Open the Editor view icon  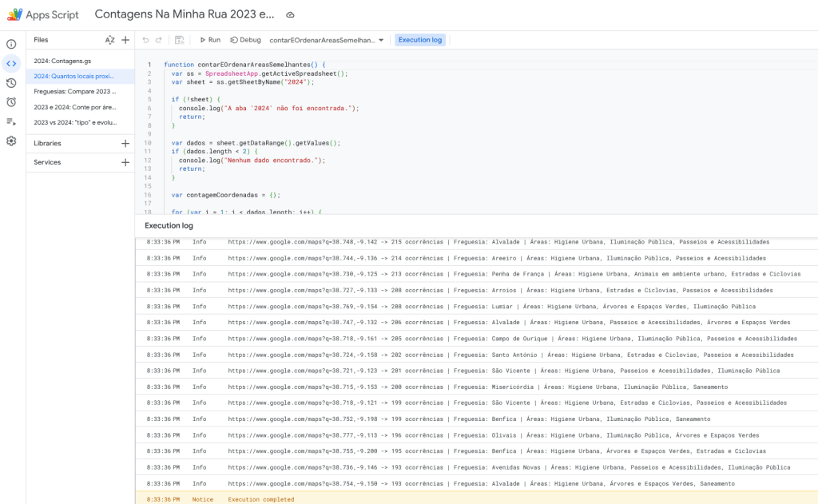[x=11, y=64]
